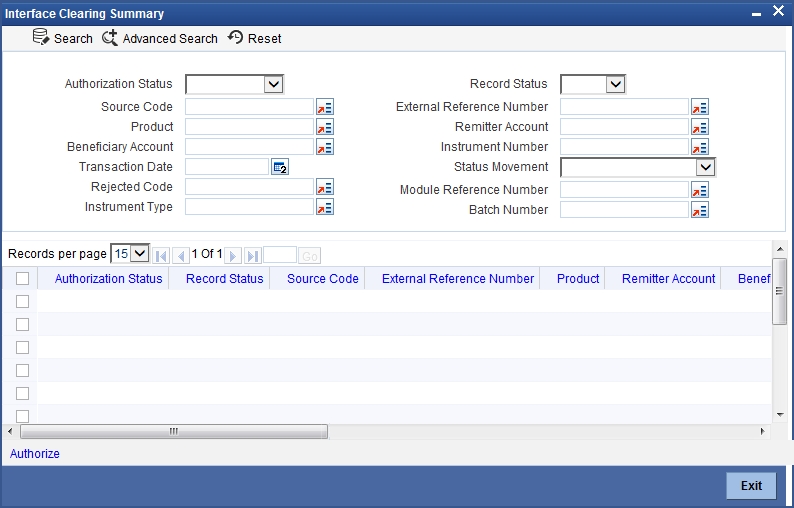This screenshot has height=508, width=794.
Task: Open lookup list for Instrument Number
Action: 699,147
